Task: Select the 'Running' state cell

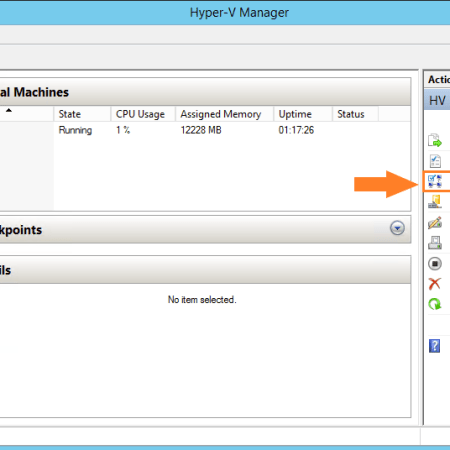Action: (x=75, y=130)
